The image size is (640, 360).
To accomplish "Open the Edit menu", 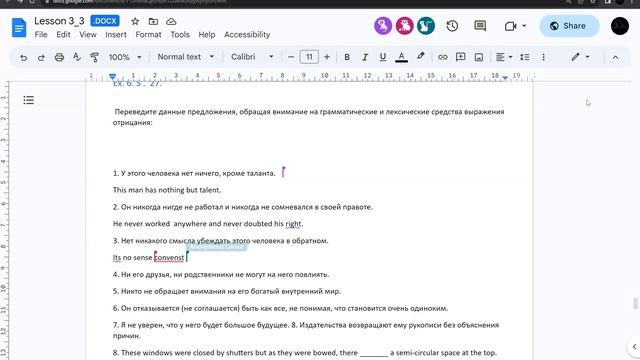I will tap(63, 35).
